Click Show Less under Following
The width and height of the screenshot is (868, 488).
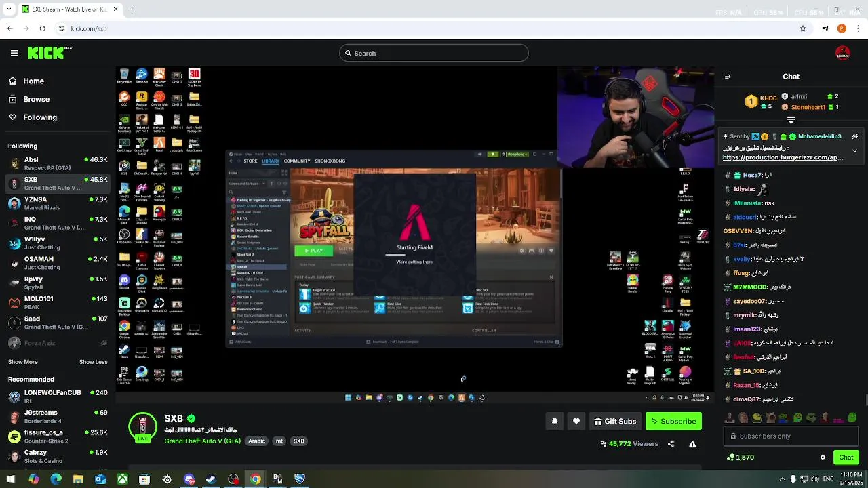(94, 362)
